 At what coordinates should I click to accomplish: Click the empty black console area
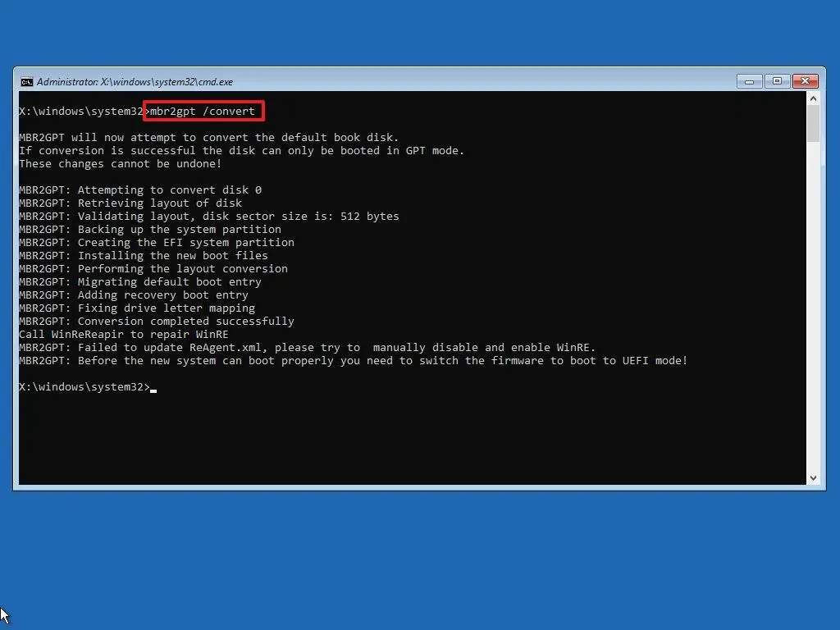[x=410, y=443]
